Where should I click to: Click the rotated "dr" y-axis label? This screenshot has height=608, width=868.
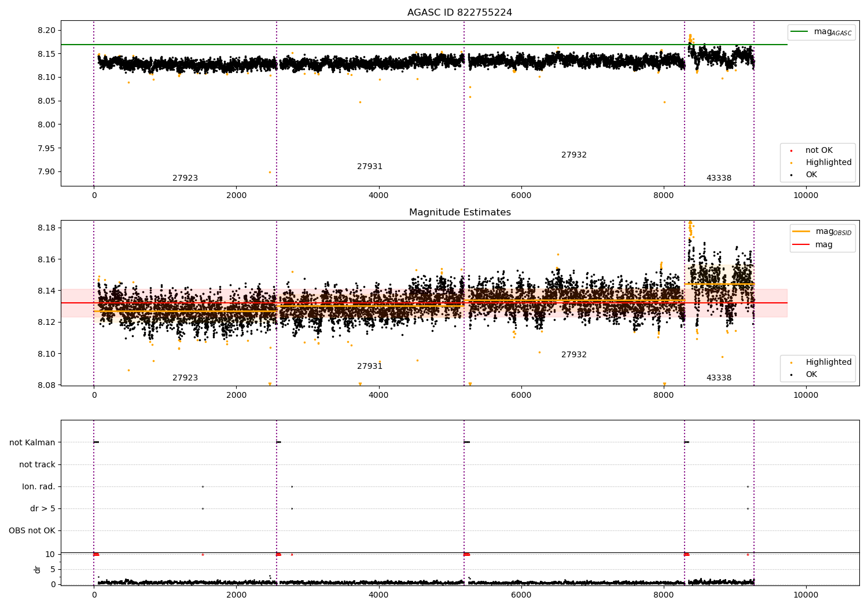[38, 569]
